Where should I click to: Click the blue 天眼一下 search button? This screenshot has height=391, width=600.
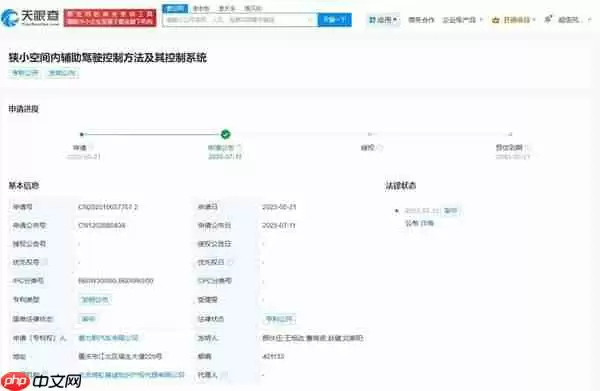pos(334,20)
